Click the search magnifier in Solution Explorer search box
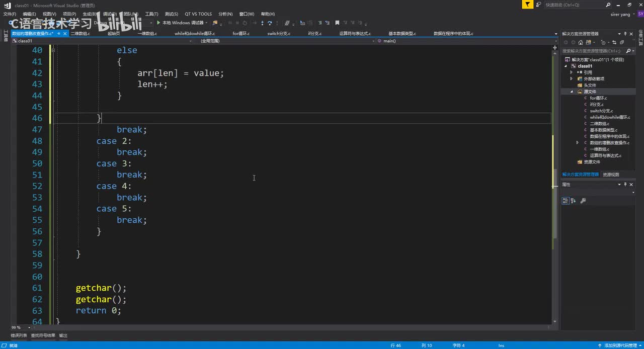 point(628,51)
